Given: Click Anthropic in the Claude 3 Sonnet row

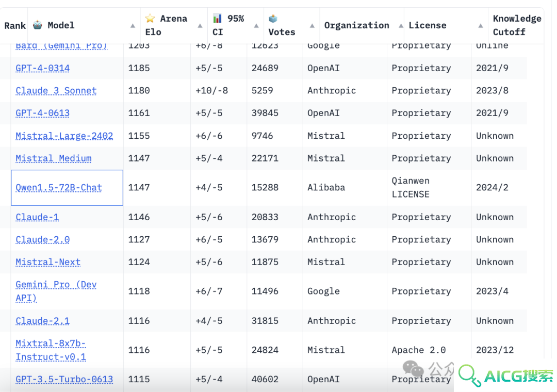Looking at the screenshot, I should click(x=332, y=91).
